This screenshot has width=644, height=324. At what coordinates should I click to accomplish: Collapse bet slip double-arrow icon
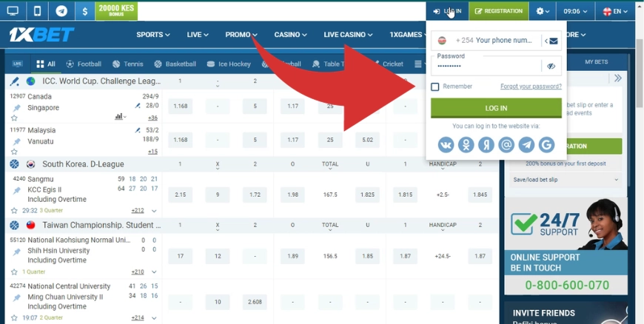[617, 78]
